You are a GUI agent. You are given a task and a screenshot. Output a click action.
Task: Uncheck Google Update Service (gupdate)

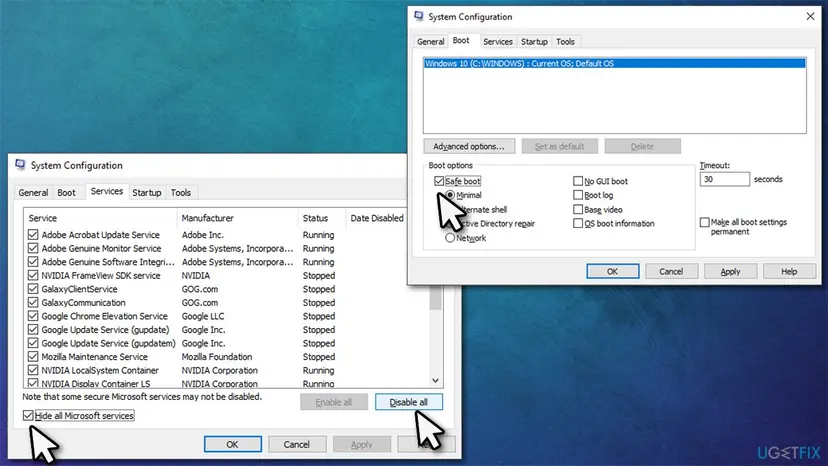tap(33, 330)
